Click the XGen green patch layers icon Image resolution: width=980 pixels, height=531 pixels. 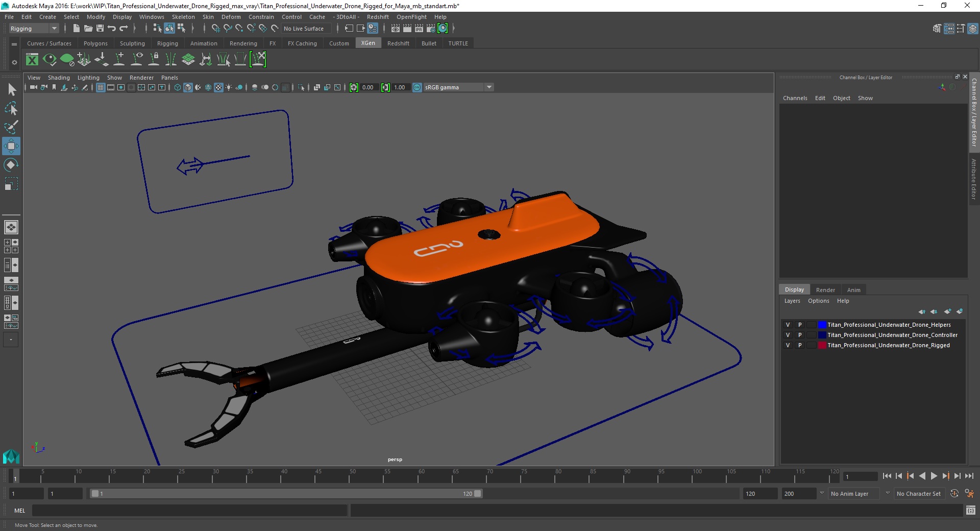[188, 60]
